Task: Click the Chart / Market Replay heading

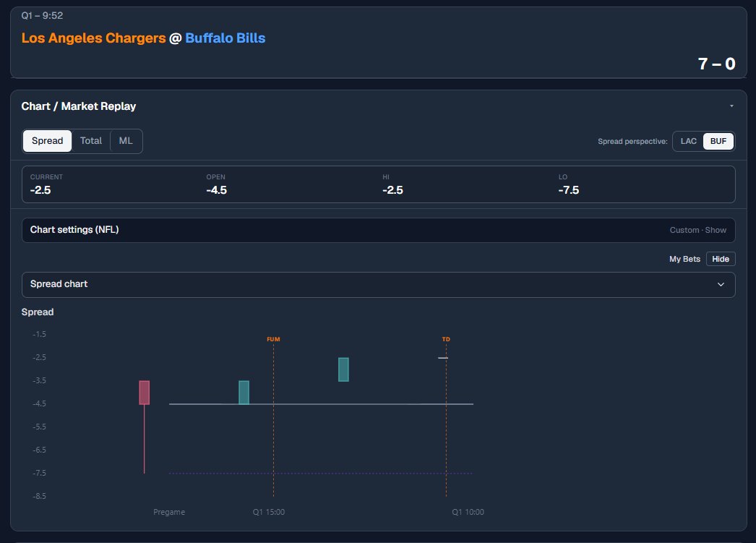Action: tap(79, 106)
